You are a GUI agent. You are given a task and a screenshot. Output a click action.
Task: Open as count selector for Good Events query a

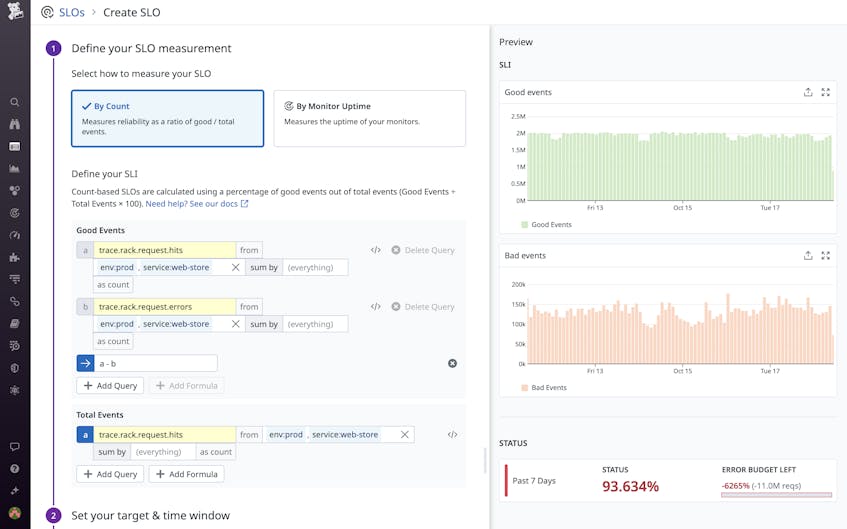click(x=113, y=285)
